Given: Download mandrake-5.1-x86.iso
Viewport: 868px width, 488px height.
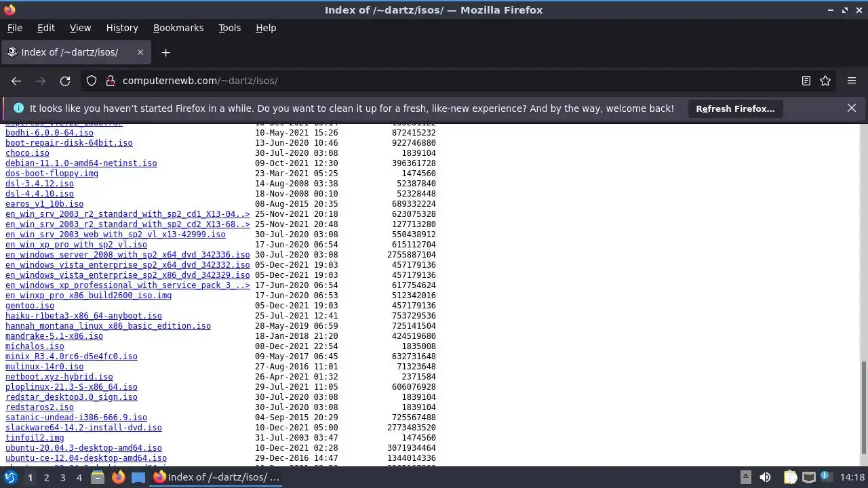Looking at the screenshot, I should click(54, 336).
